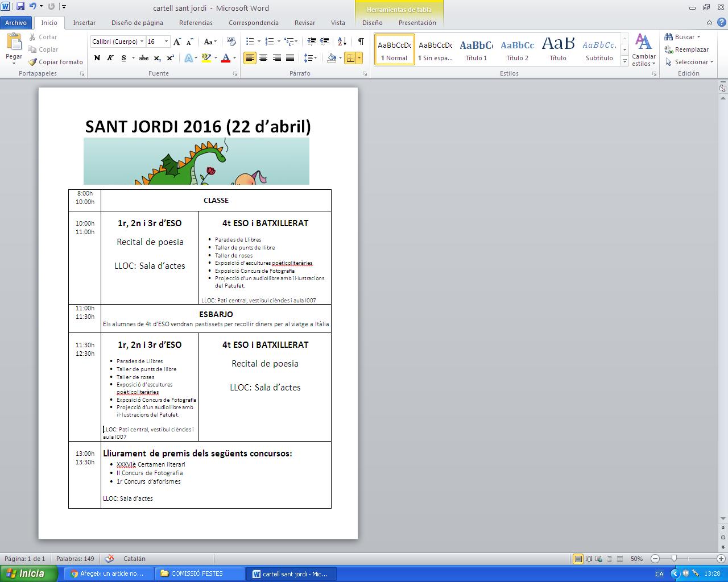Viewport: 728px width, 582px height.
Task: Click the Reemplazar button
Action: [687, 49]
